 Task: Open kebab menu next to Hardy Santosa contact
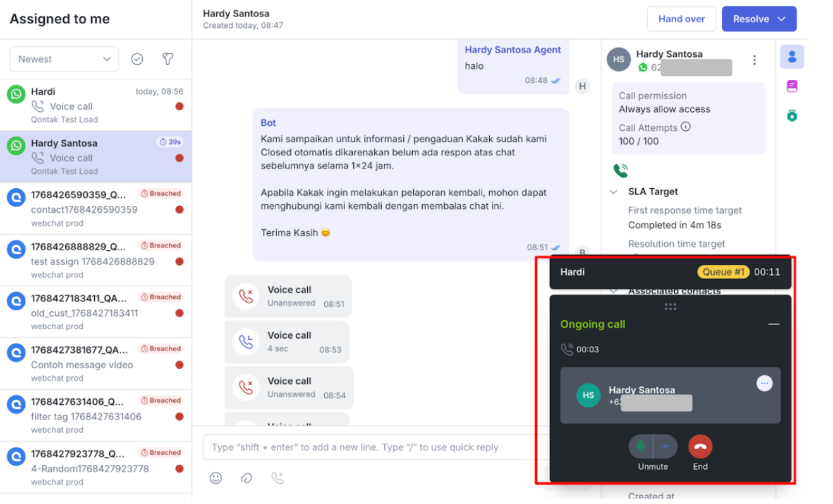click(x=754, y=60)
